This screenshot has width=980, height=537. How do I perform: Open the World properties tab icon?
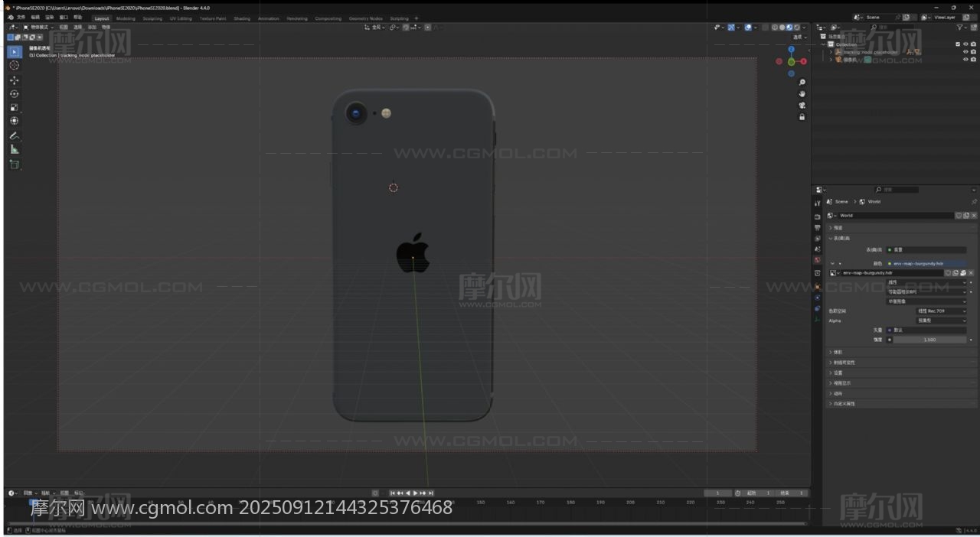(818, 260)
